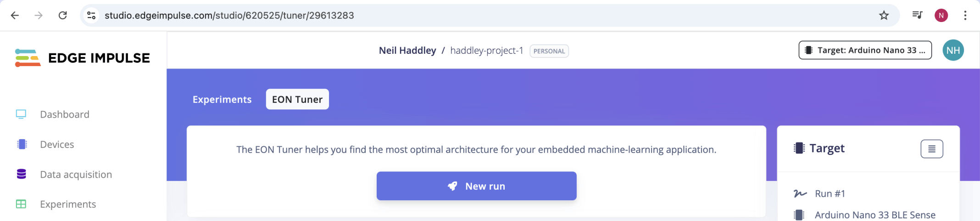The height and width of the screenshot is (221, 980).
Task: Start a New run
Action: [476, 186]
